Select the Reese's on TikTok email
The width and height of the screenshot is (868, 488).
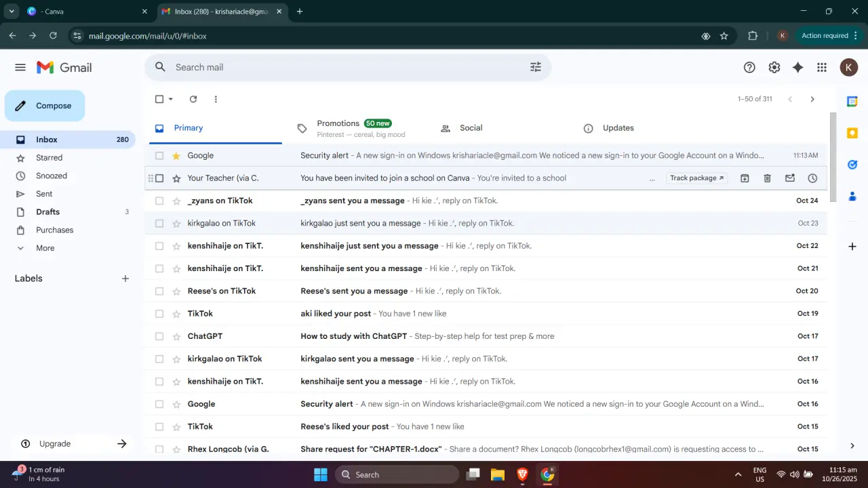[x=159, y=291]
